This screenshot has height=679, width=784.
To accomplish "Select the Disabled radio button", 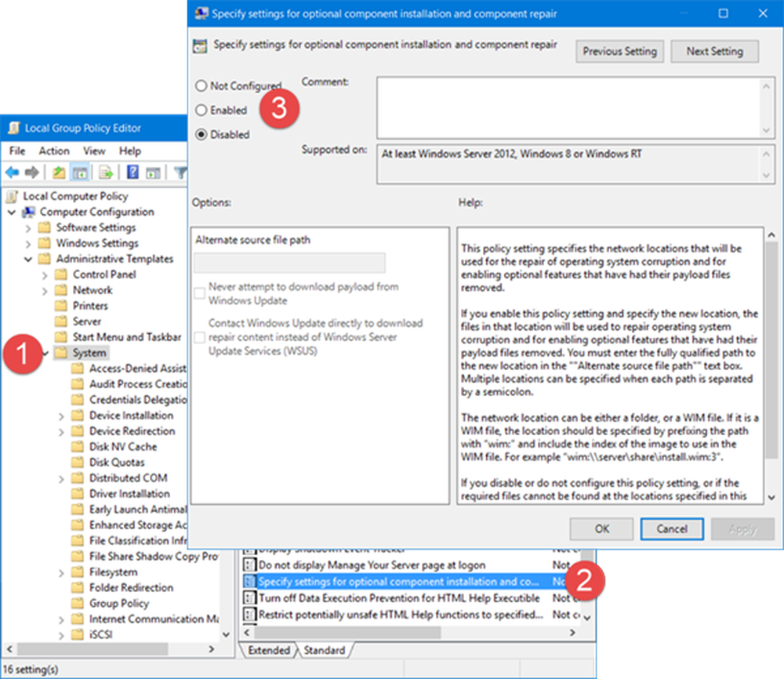I will point(201,135).
